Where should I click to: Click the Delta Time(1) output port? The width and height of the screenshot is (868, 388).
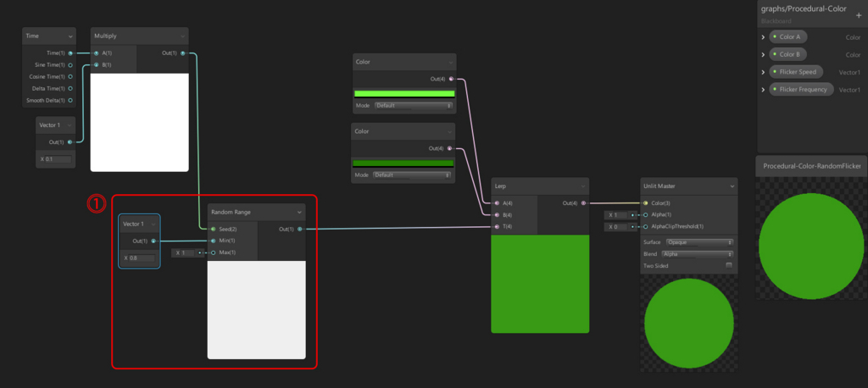tap(70, 89)
